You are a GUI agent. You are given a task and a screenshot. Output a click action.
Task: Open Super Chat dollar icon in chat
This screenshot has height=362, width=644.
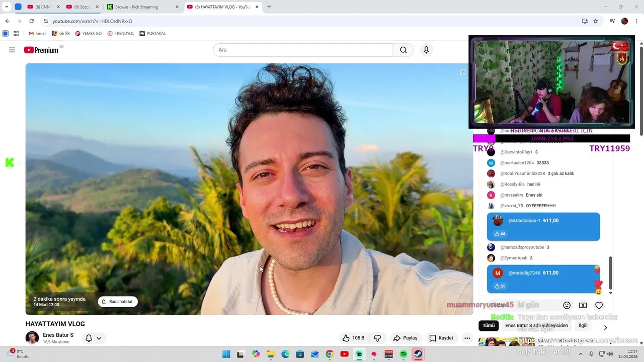(x=583, y=305)
